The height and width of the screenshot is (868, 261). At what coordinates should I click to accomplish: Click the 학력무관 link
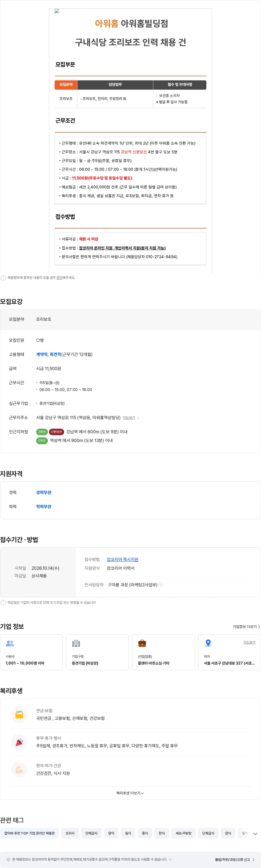click(44, 506)
